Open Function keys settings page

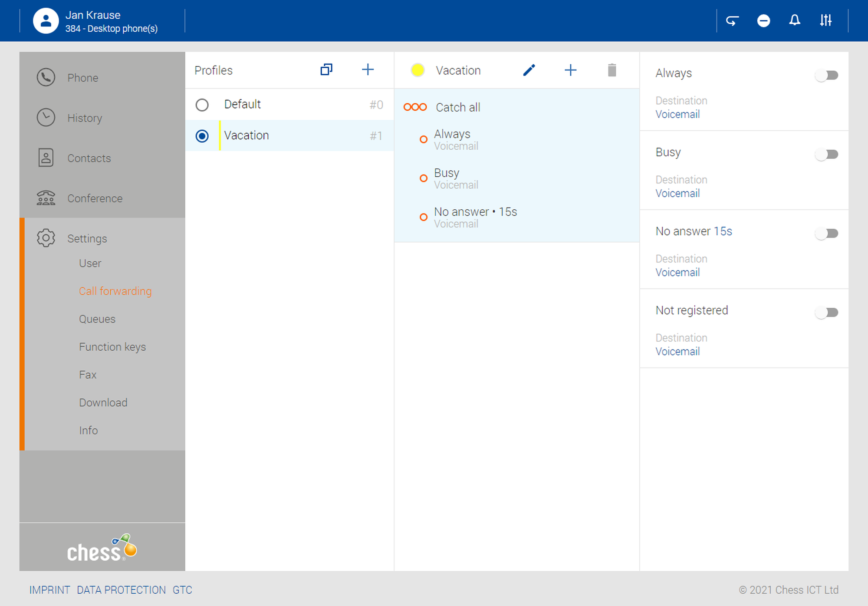(112, 347)
